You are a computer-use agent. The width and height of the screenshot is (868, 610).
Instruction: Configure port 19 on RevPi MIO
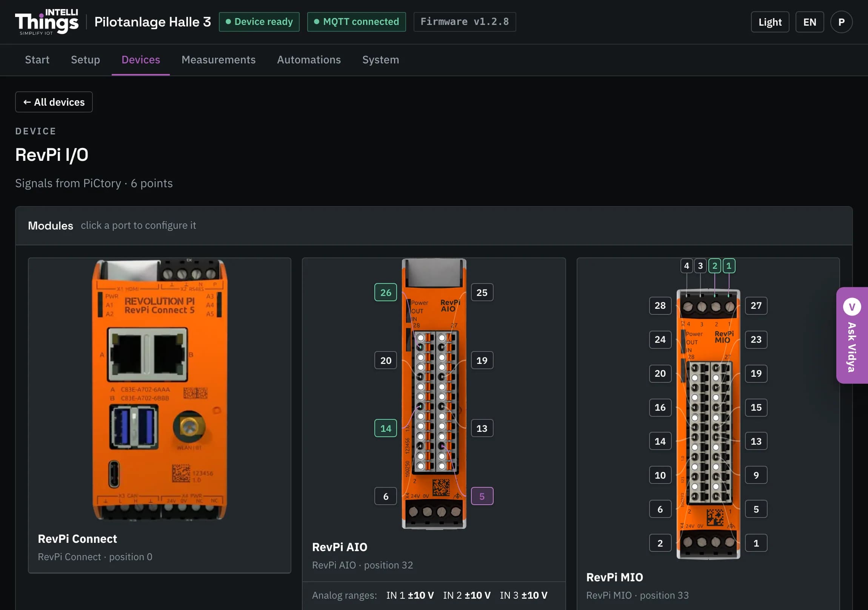[x=756, y=374]
